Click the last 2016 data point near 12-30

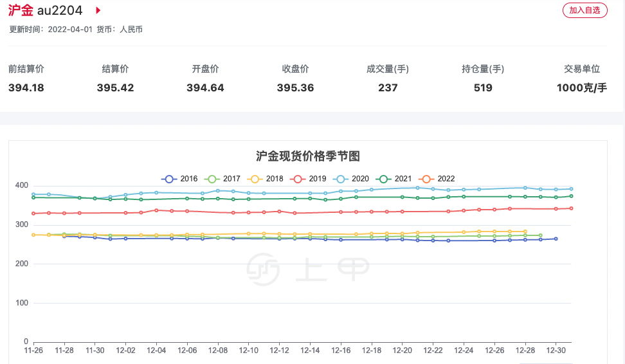(x=556, y=239)
